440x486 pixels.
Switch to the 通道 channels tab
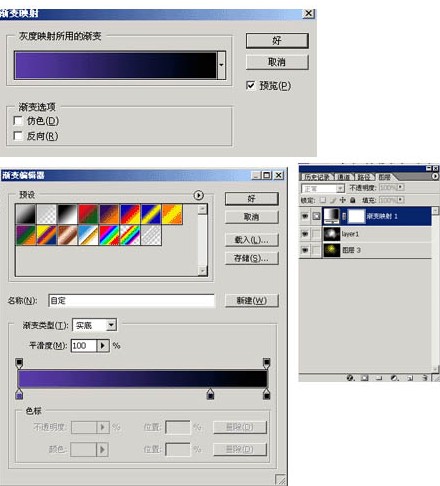click(x=343, y=177)
